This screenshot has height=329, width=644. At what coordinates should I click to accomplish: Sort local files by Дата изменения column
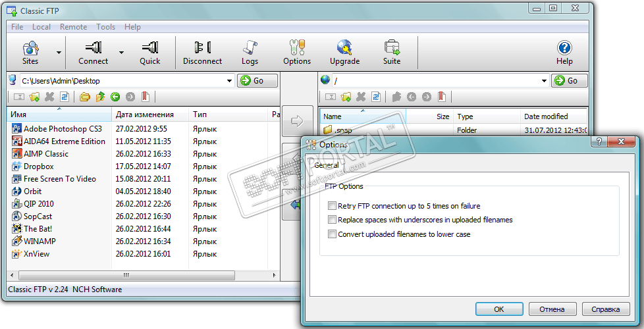click(150, 114)
